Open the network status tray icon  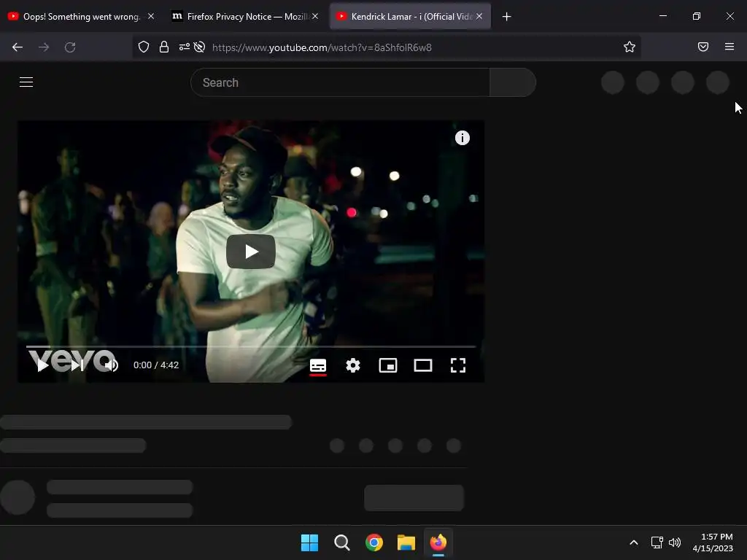[x=657, y=542]
